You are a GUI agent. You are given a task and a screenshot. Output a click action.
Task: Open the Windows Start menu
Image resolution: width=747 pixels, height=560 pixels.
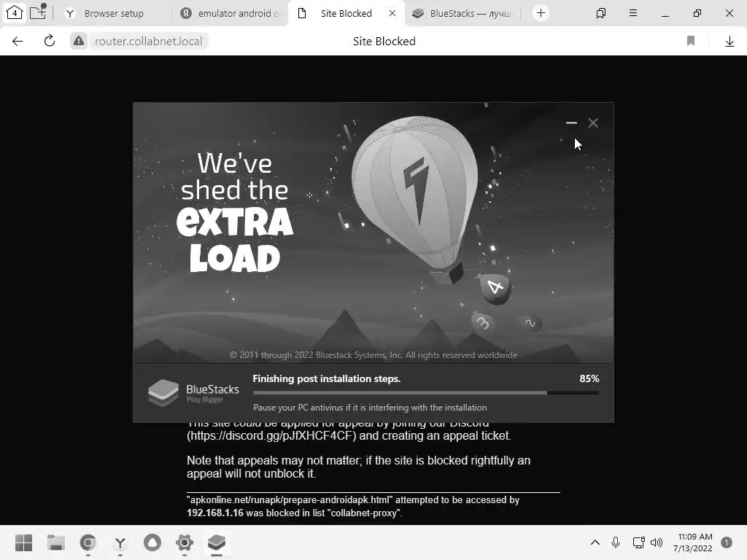pos(23,542)
